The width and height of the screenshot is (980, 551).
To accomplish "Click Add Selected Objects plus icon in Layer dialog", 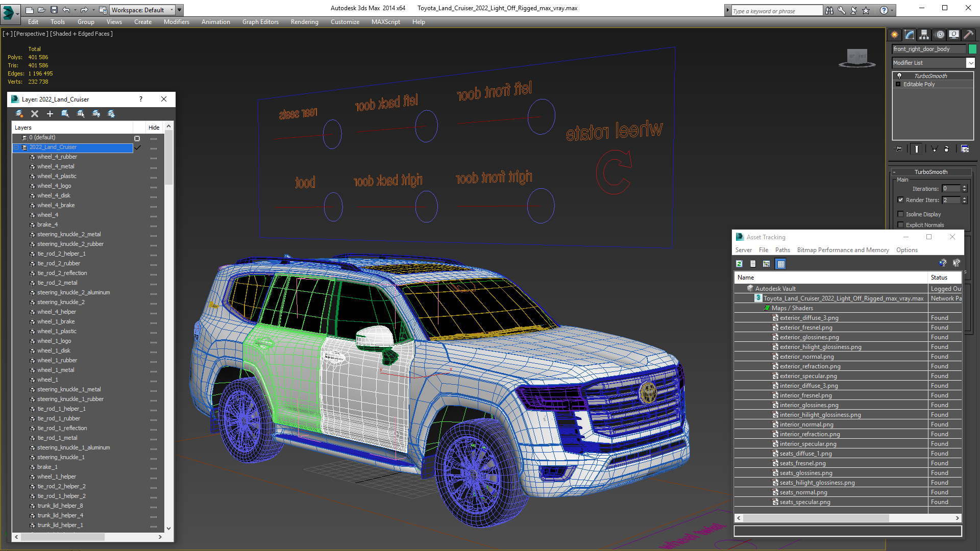I will tap(50, 114).
